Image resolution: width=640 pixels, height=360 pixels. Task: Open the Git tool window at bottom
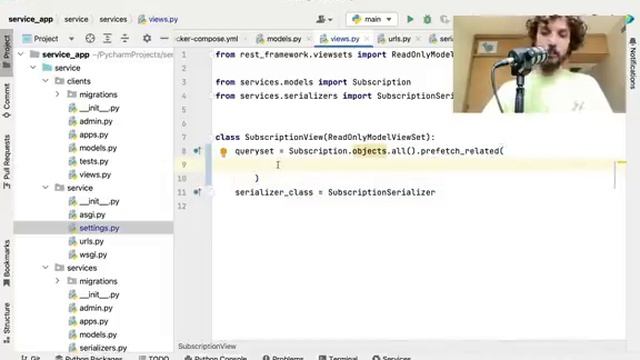tap(31, 358)
